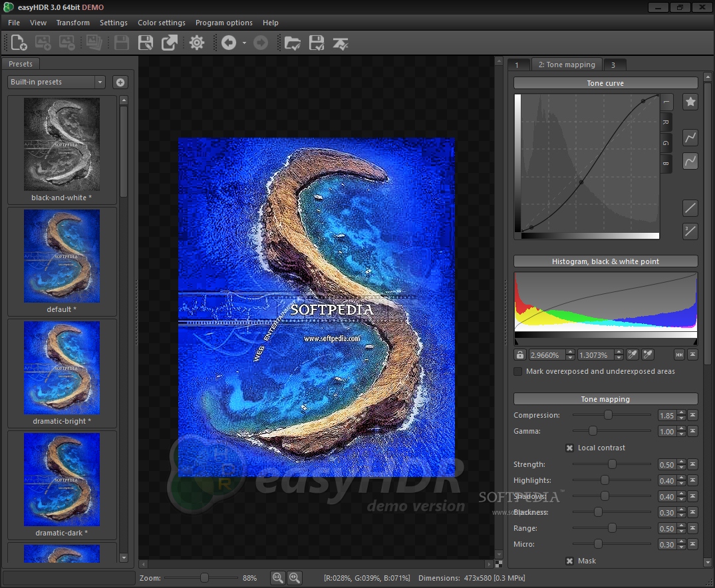This screenshot has width=715, height=588.
Task: Click the Compression slider handle
Action: point(608,414)
